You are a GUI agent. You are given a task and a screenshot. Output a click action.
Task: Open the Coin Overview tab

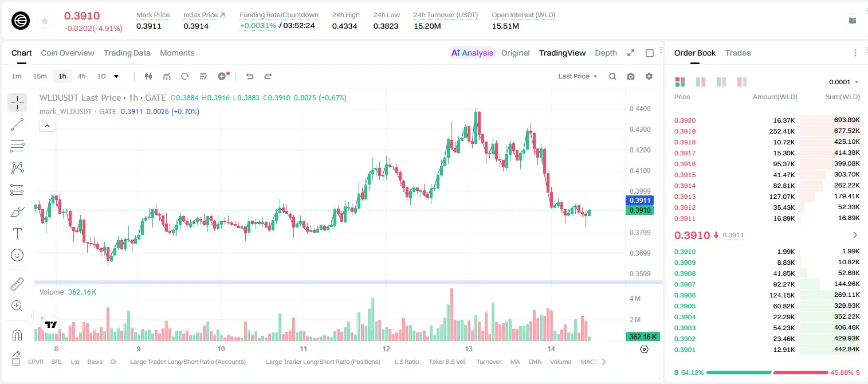tap(68, 53)
